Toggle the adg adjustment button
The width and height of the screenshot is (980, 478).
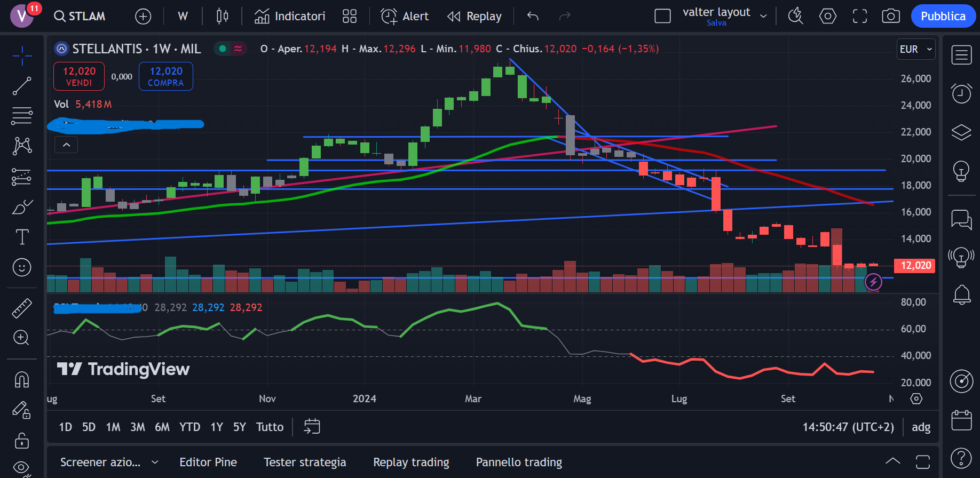tap(921, 427)
